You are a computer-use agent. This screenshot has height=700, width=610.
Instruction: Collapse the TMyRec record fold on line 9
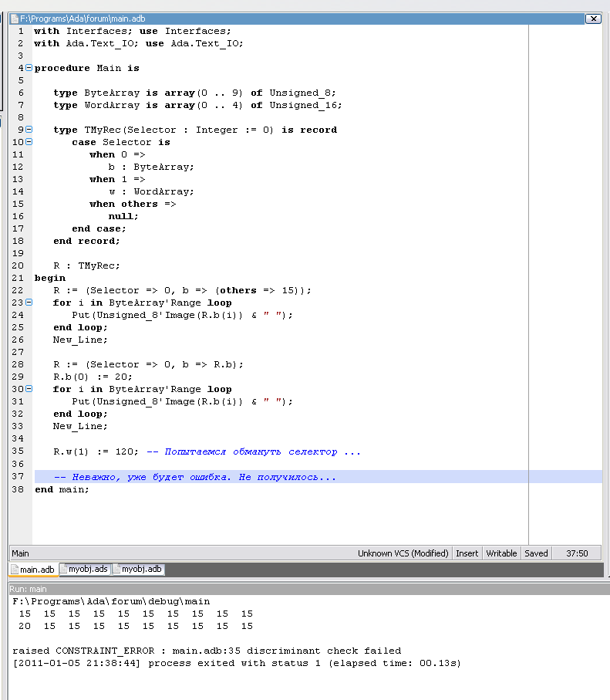[x=29, y=130]
